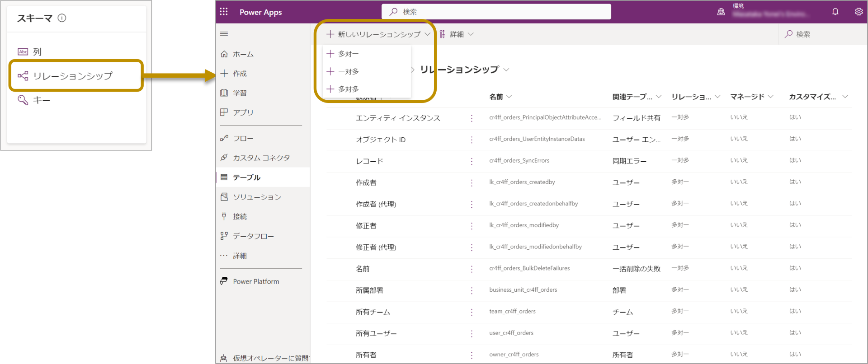Open the レコード relationship
Viewport: 868px width, 364px height.
(369, 161)
